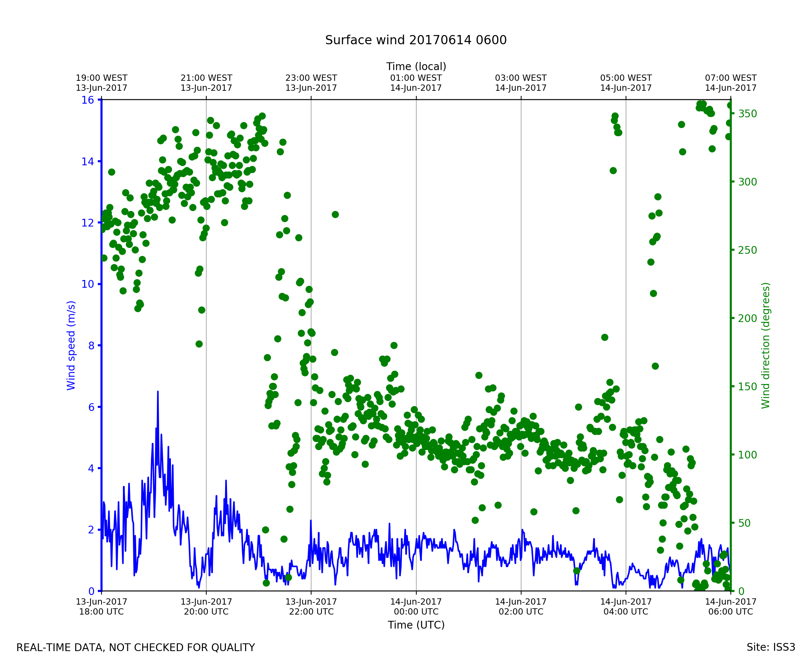Screen dimensions: 812x664
Task: Click the '05:00 WEST' top tick label
Action: [x=626, y=79]
